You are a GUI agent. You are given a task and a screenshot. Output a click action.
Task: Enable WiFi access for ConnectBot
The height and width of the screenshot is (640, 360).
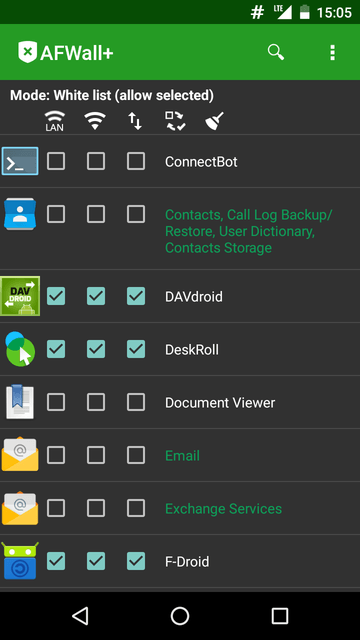[96, 161]
